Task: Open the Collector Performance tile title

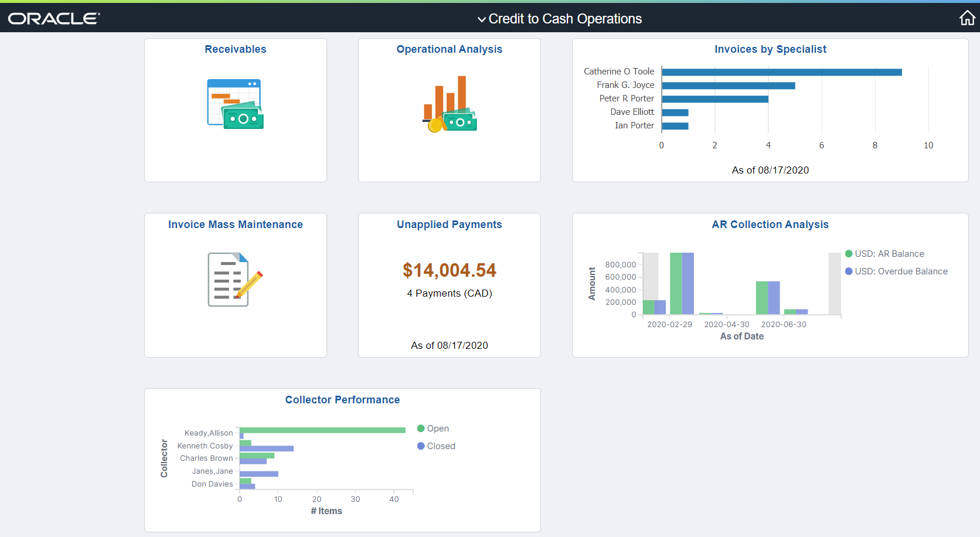Action: 342,400
